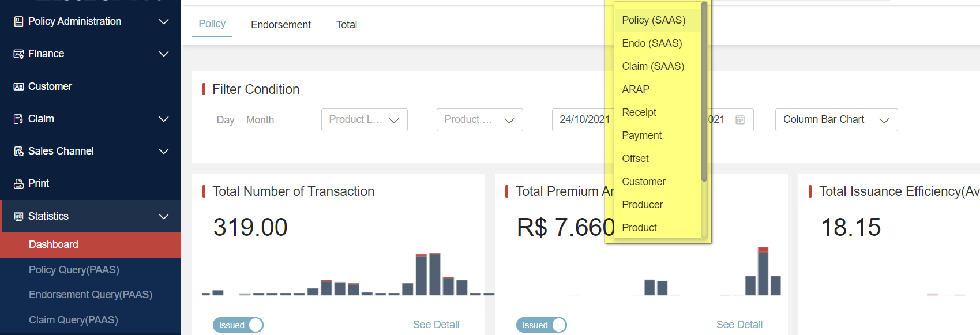Open the end date calendar icon
This screenshot has width=980, height=335.
pos(740,119)
